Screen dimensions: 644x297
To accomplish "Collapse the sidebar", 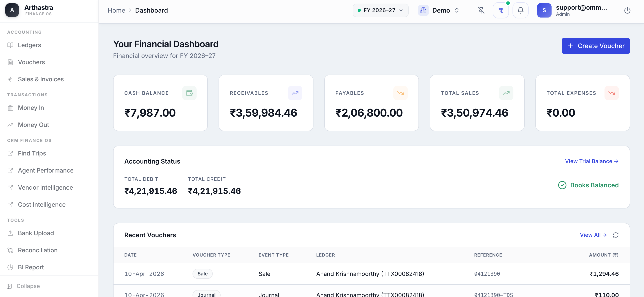I will pos(24,286).
